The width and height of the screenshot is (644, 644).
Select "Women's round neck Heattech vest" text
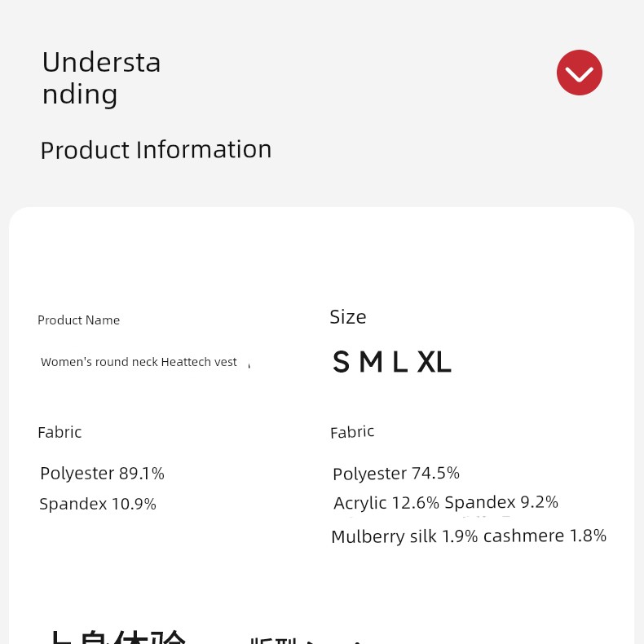point(139,362)
